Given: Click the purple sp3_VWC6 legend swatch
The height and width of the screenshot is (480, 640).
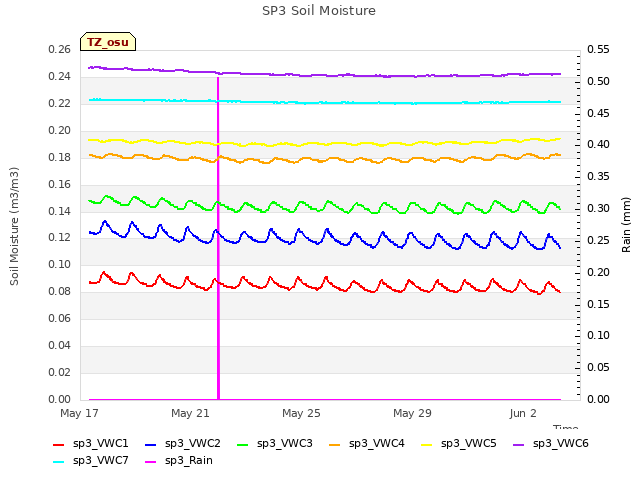Looking at the screenshot, I should coord(519,444).
